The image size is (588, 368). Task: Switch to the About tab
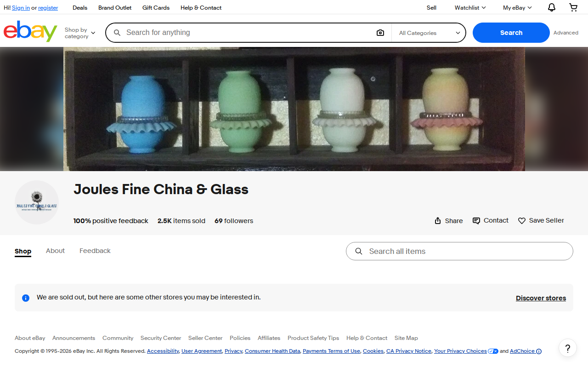(x=55, y=251)
